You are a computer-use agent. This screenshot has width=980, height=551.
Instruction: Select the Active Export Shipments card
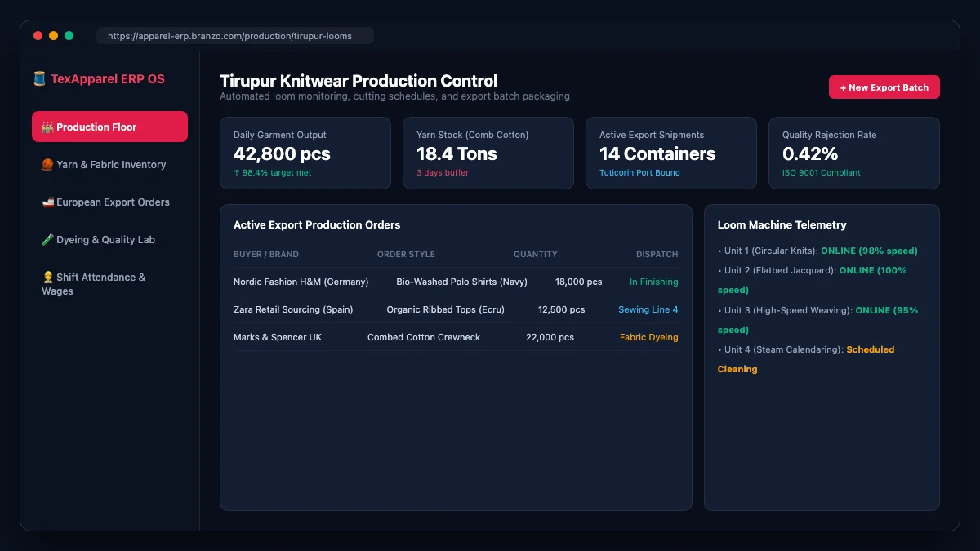[x=671, y=153]
